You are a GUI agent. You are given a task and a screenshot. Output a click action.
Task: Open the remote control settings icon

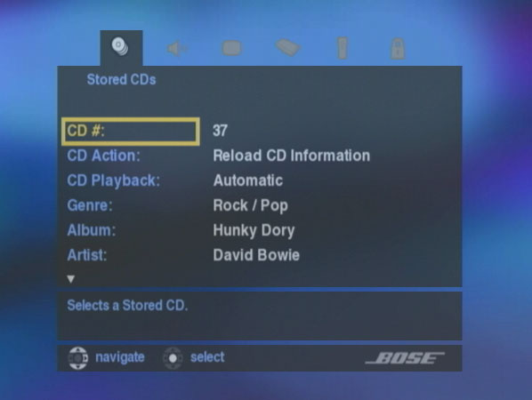(x=342, y=48)
